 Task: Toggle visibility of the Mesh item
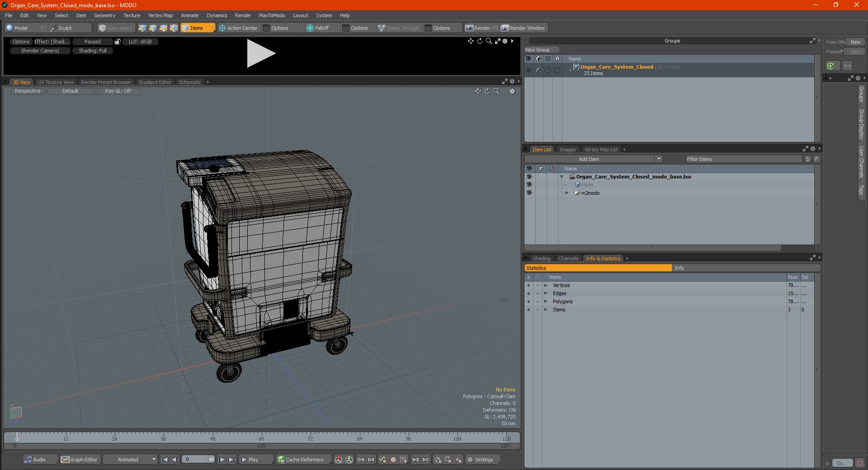[x=529, y=184]
